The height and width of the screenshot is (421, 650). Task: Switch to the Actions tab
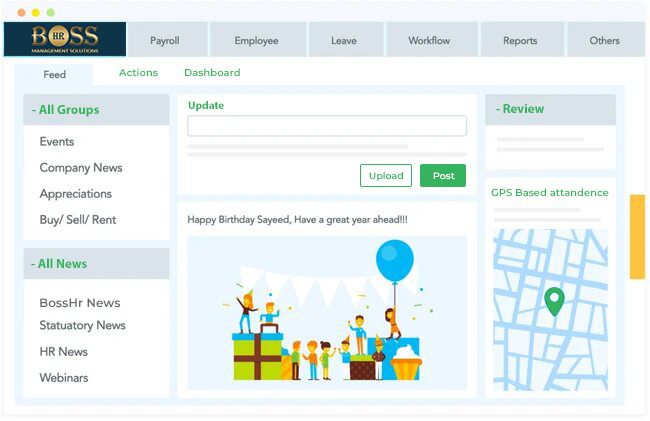pos(138,73)
